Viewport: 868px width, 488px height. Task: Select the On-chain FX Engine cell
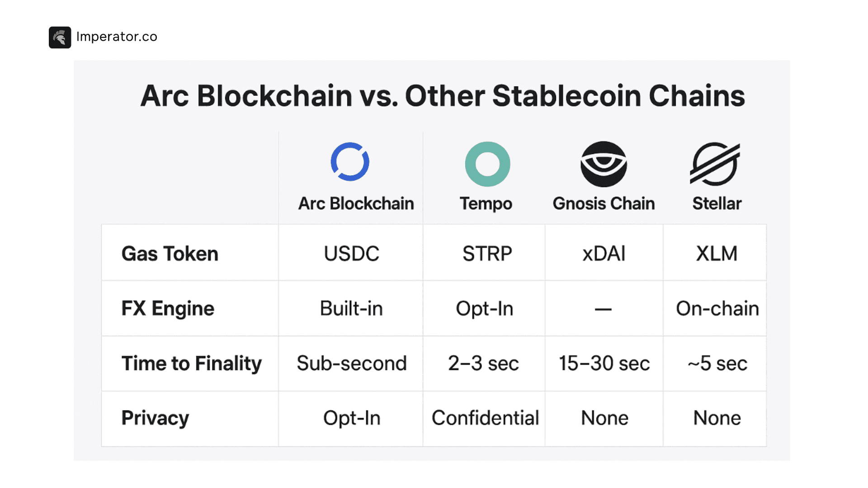(717, 309)
